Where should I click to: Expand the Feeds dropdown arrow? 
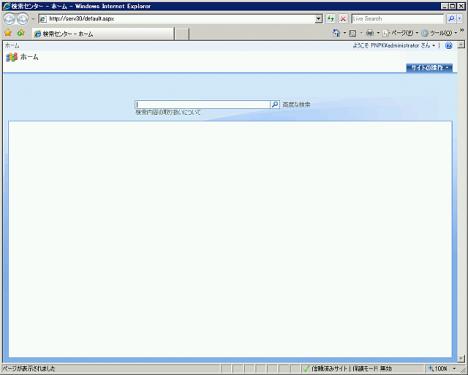[x=361, y=33]
